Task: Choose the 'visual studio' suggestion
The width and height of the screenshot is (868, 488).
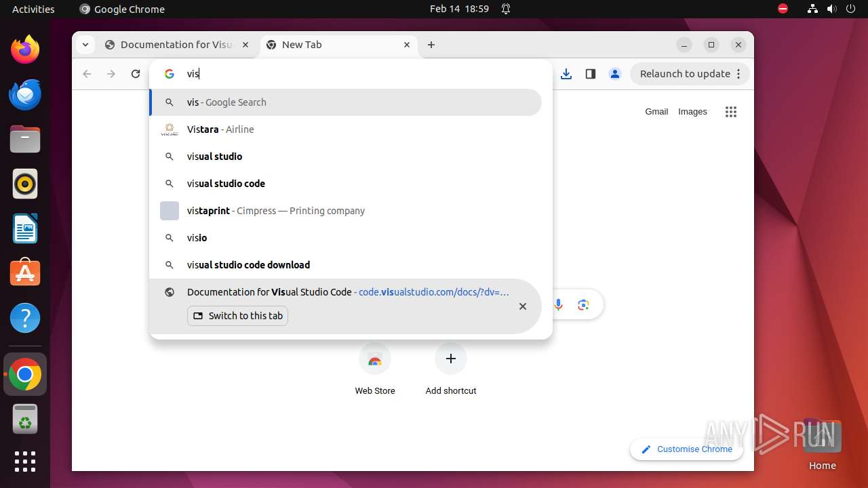Action: point(346,157)
